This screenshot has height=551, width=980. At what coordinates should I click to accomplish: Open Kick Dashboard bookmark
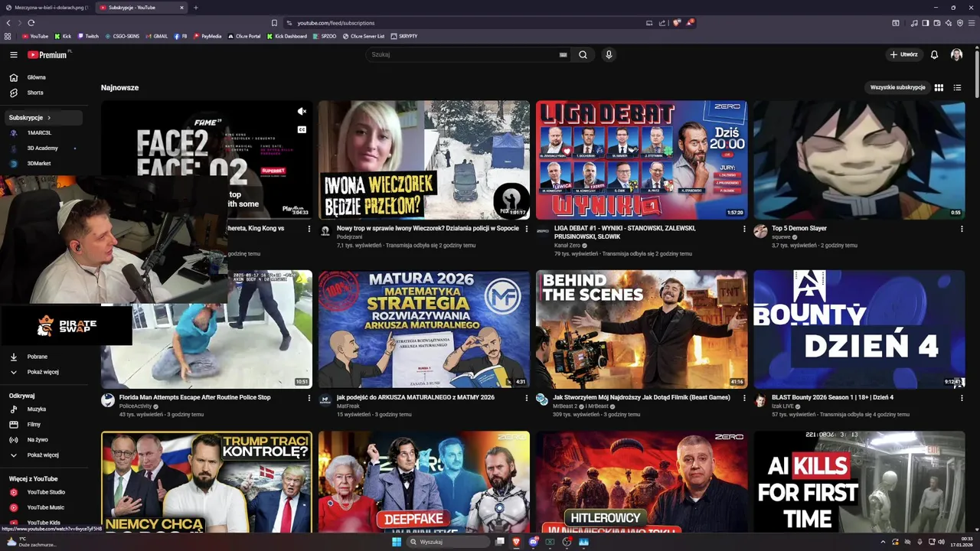(x=287, y=36)
